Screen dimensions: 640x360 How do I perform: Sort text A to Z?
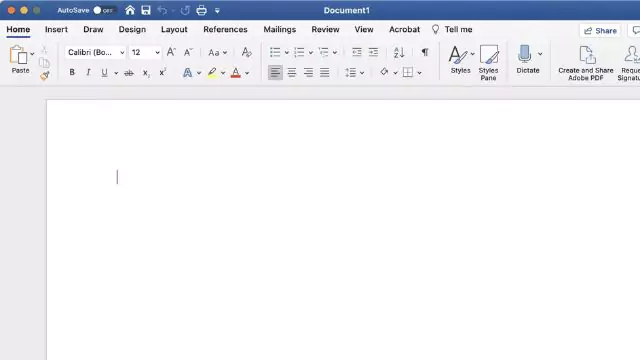point(399,52)
